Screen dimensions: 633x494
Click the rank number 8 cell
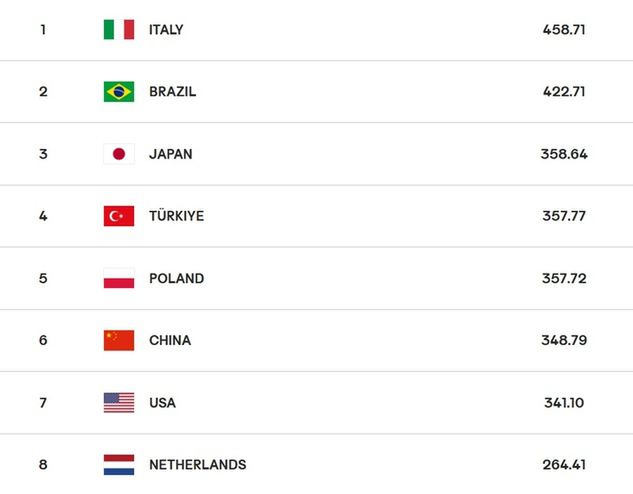click(x=43, y=465)
